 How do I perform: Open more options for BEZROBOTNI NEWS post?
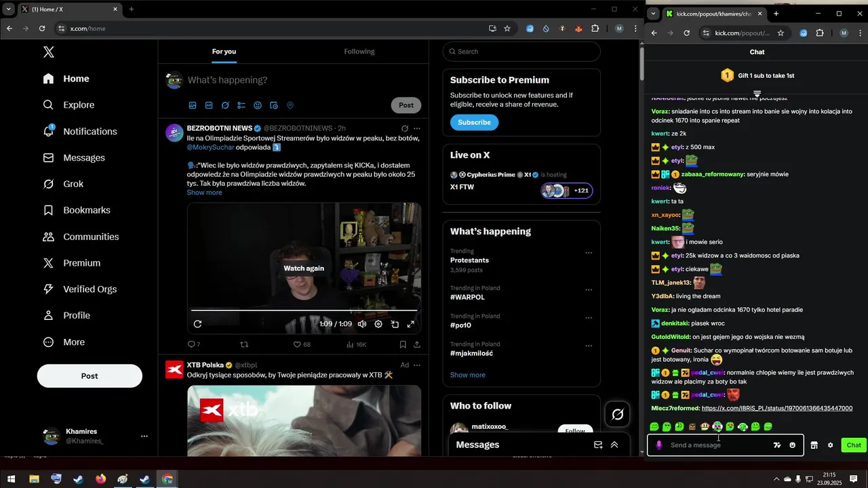point(417,128)
